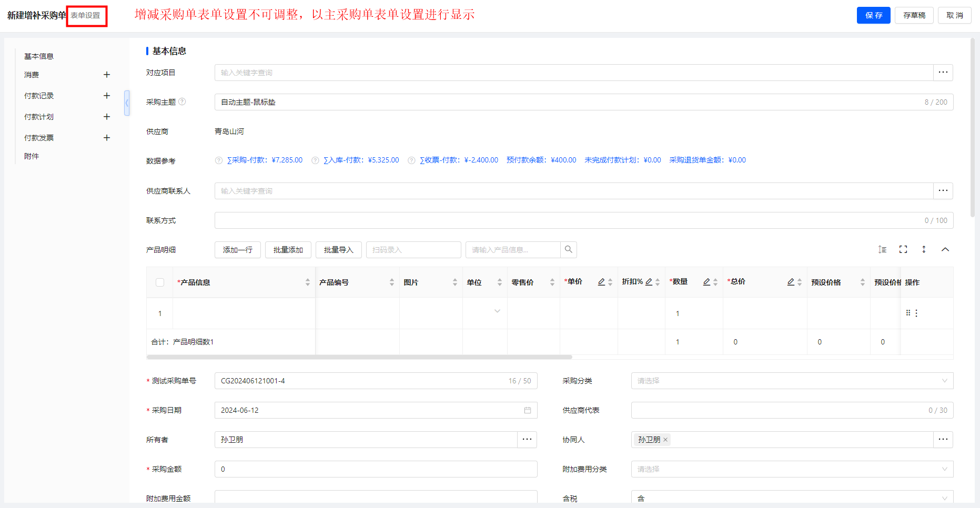Open the 供应商联系人 ellipsis picker
Screen dimensions: 980x508
[x=943, y=191]
